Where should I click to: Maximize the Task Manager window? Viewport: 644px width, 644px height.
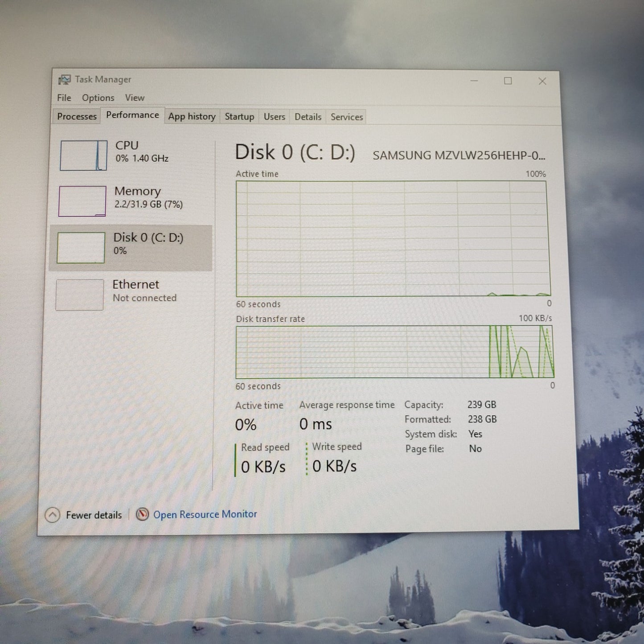(508, 81)
